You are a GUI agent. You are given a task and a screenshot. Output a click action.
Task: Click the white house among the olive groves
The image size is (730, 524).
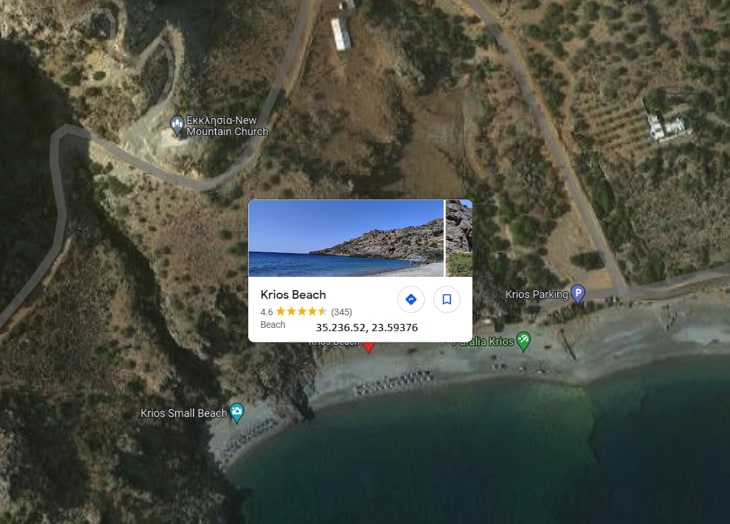click(x=666, y=126)
